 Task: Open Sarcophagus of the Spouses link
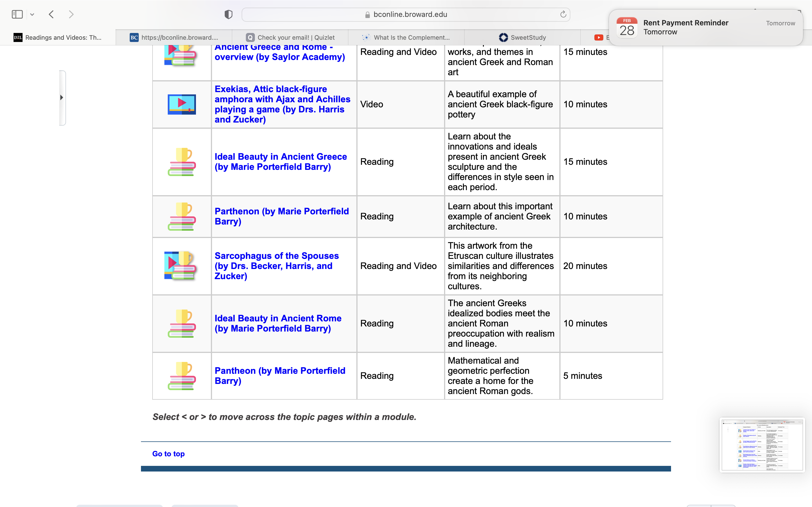pyautogui.click(x=277, y=266)
